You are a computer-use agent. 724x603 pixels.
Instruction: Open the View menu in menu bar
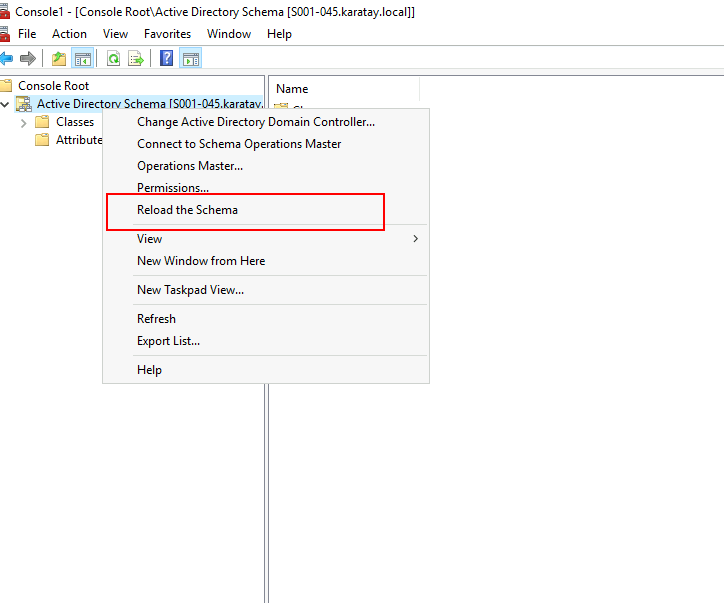[115, 34]
